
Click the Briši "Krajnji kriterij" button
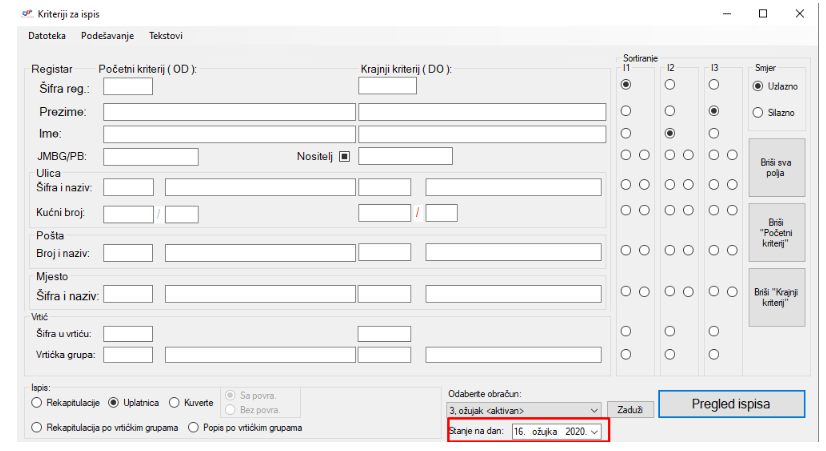pyautogui.click(x=776, y=297)
